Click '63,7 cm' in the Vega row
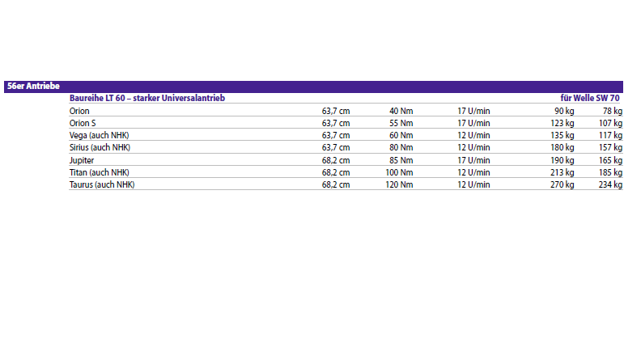641x364 pixels. point(336,136)
